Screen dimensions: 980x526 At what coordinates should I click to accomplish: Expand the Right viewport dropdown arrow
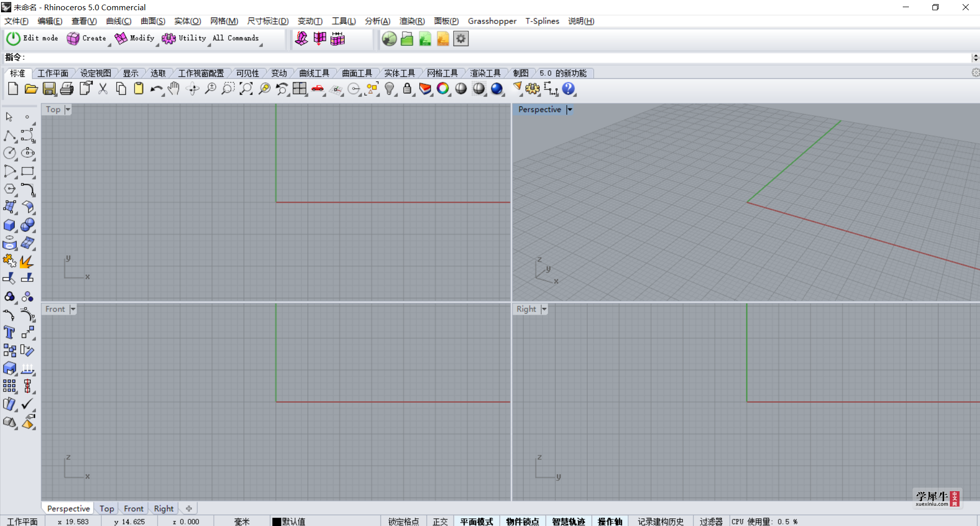click(544, 309)
